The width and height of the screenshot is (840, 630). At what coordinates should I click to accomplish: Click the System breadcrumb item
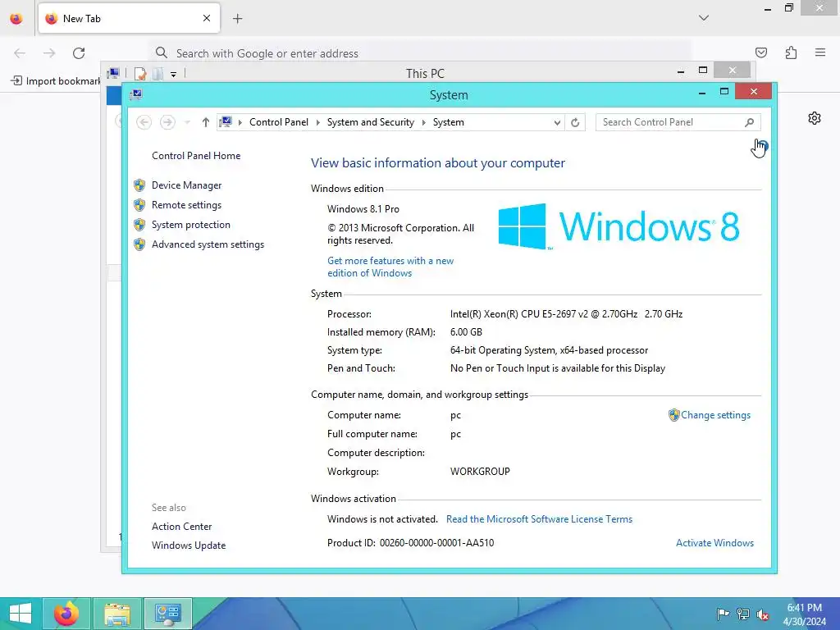[x=449, y=123]
